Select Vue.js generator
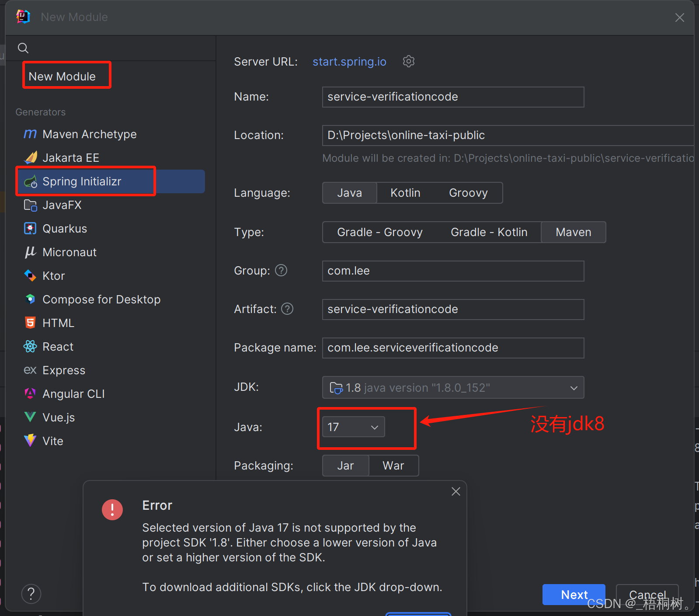The image size is (699, 616). point(110,418)
